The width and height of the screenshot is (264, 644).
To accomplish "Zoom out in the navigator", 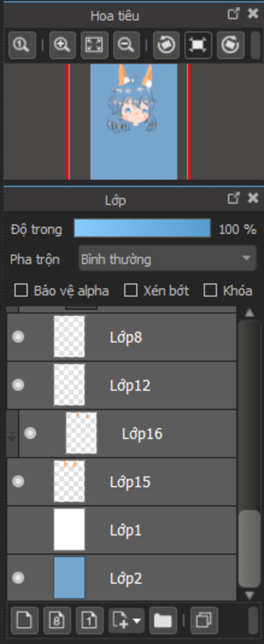I will 126,45.
